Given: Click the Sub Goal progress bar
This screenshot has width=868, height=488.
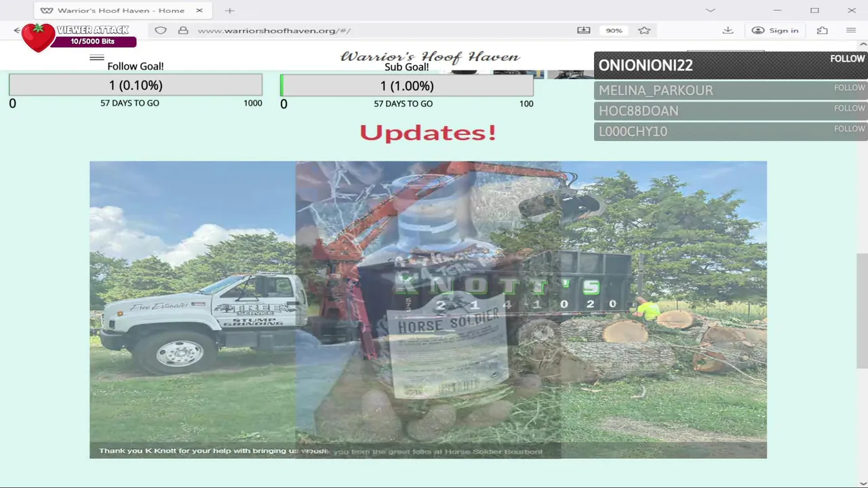Looking at the screenshot, I should (x=407, y=85).
